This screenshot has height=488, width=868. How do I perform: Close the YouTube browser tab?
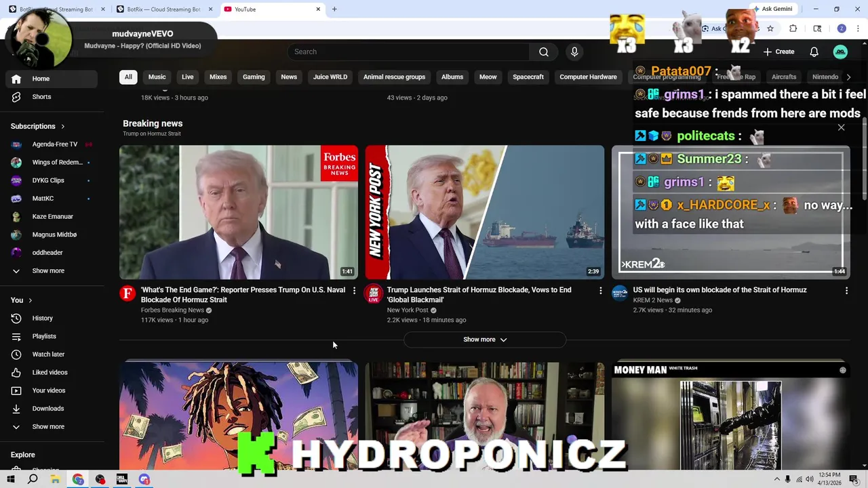pos(318,9)
